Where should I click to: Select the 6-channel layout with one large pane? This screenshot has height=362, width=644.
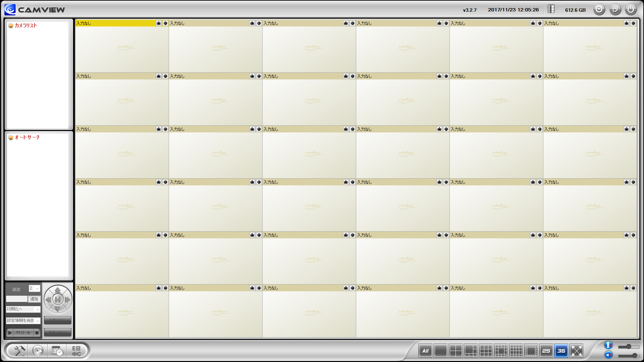tap(471, 351)
